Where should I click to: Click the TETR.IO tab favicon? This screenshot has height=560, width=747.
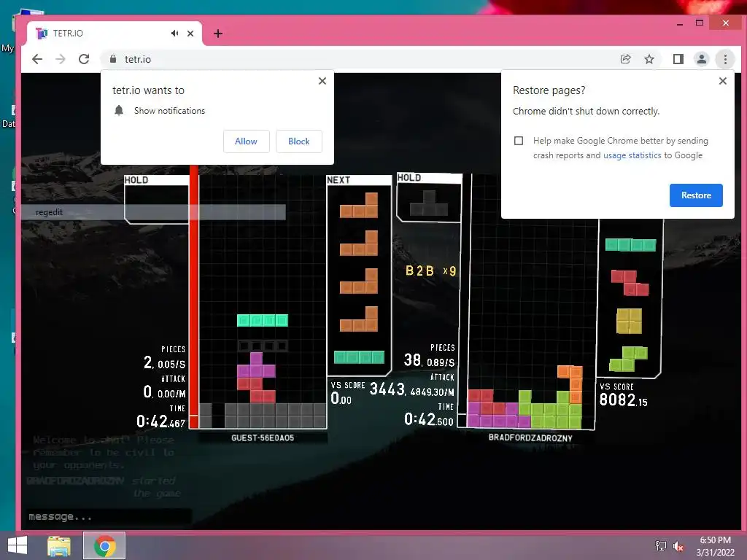click(42, 34)
